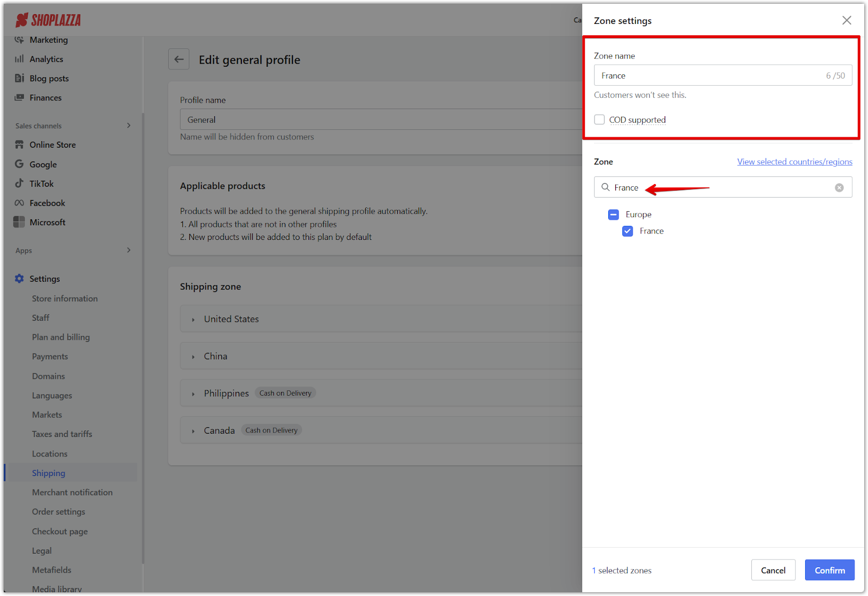Close the Zone settings panel

(x=846, y=21)
